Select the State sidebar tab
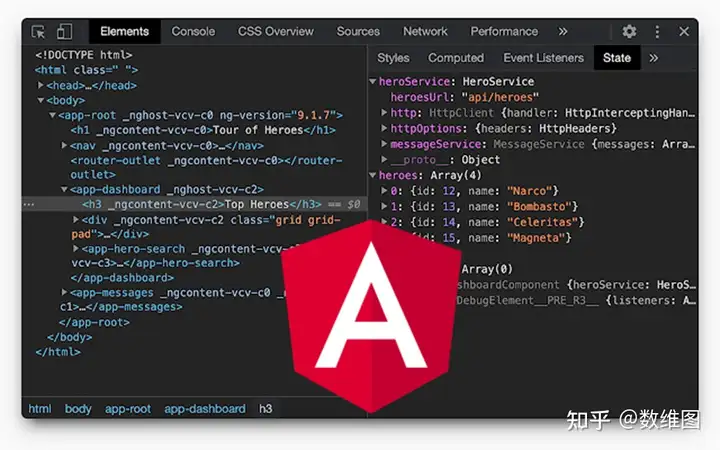720x450 pixels. 617,58
